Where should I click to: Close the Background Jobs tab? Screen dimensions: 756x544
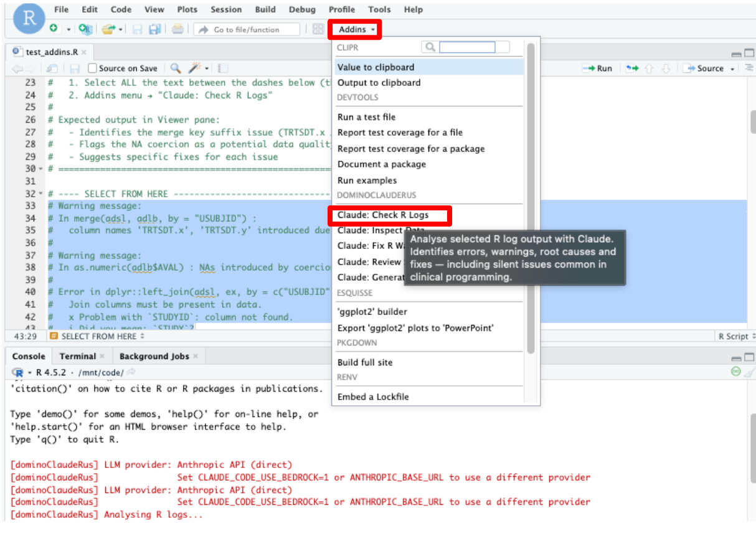[x=195, y=356]
